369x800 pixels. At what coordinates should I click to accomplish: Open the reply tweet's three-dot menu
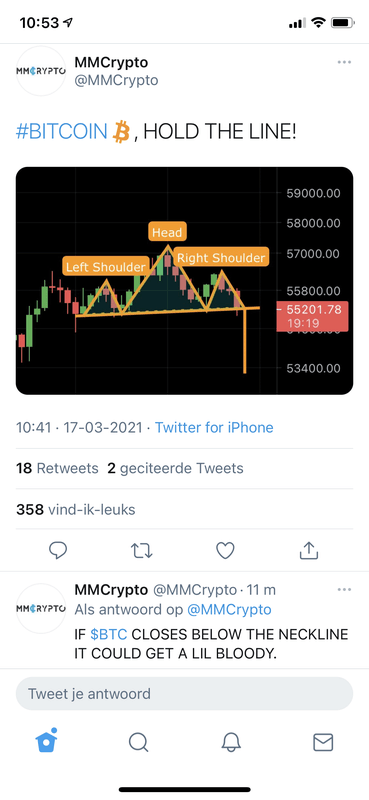(345, 590)
